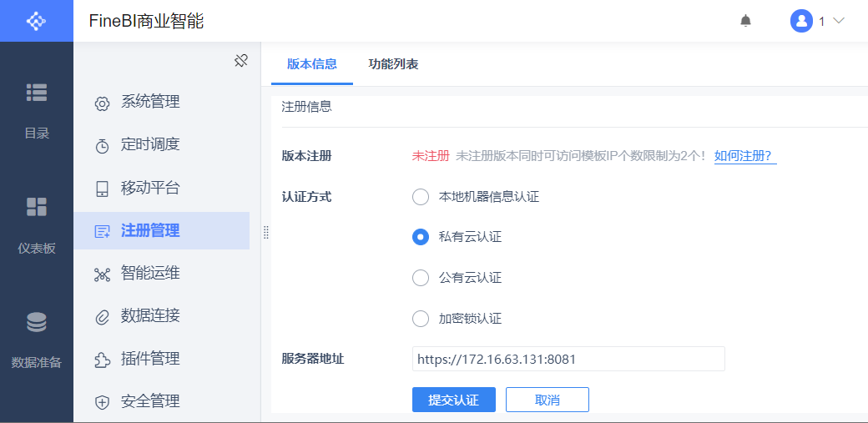Switch to the 功能列表 tab
Image resolution: width=868 pixels, height=423 pixels.
click(393, 64)
